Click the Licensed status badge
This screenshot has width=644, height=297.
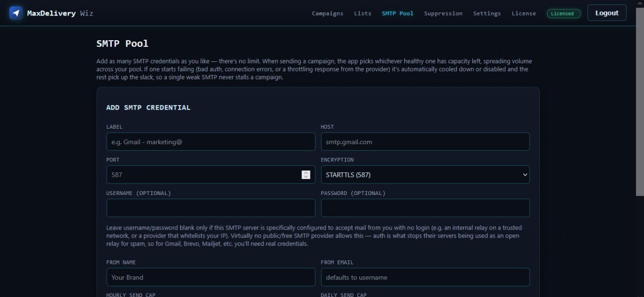(x=563, y=14)
